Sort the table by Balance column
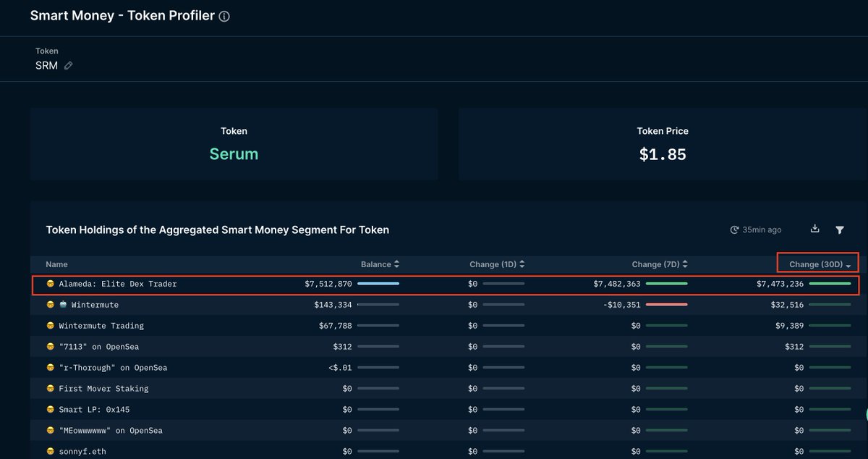 pyautogui.click(x=380, y=265)
